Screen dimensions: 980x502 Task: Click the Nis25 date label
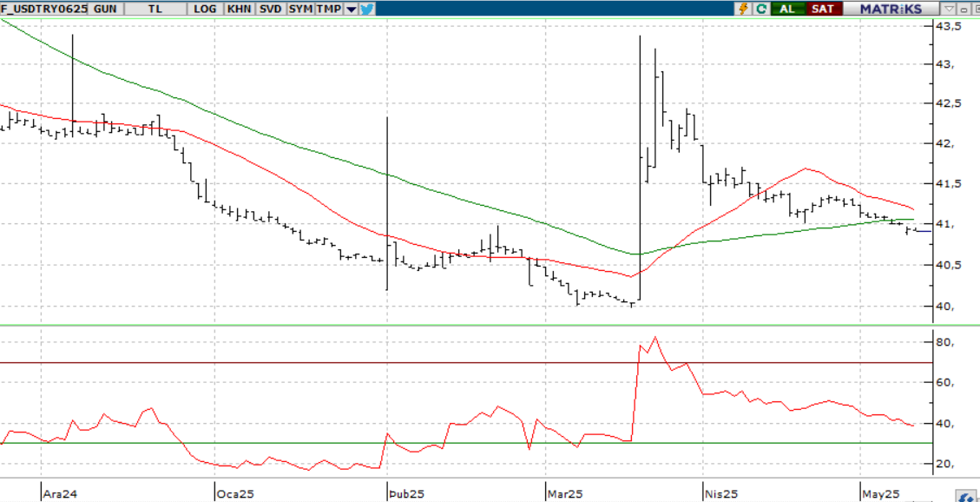[x=721, y=494]
